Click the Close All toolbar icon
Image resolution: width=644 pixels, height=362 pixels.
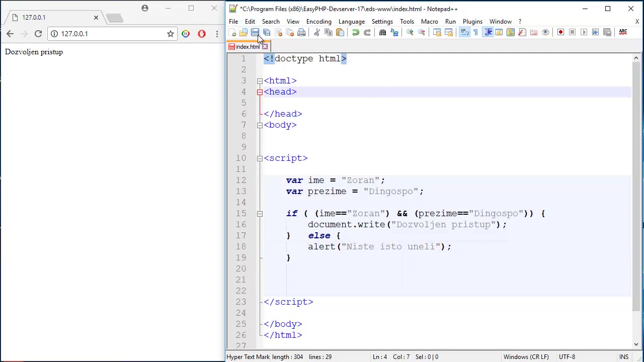point(290,32)
